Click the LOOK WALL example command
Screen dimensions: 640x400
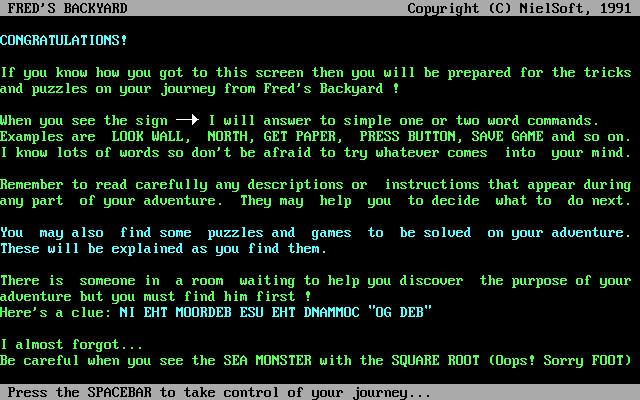pyautogui.click(x=151, y=136)
